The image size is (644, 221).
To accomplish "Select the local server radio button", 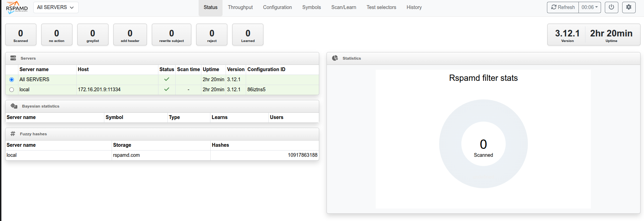I will click(12, 90).
